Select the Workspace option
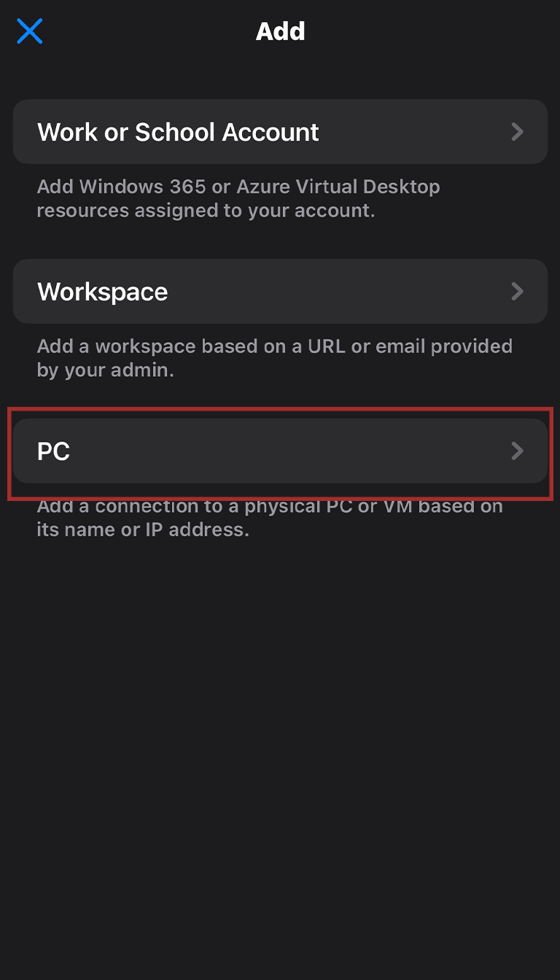The width and height of the screenshot is (560, 980). [280, 292]
